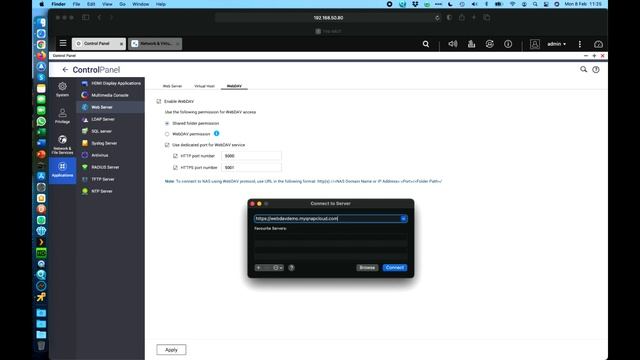Image resolution: width=640 pixels, height=360 pixels.
Task: Select the Network & File Services category
Action: [62, 145]
